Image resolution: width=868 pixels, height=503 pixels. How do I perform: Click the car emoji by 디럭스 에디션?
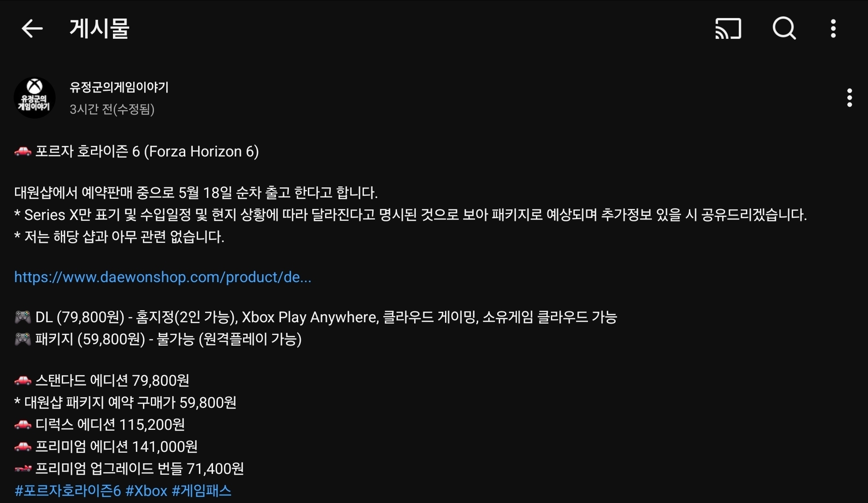tap(23, 425)
